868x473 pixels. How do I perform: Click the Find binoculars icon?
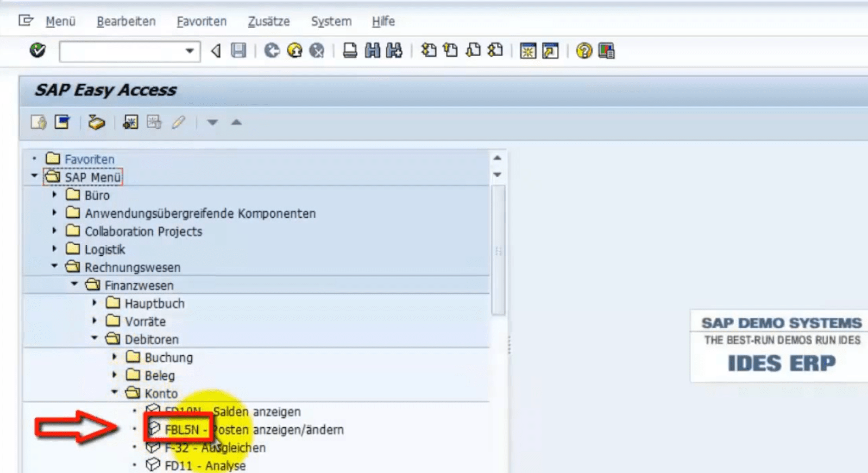coord(373,51)
